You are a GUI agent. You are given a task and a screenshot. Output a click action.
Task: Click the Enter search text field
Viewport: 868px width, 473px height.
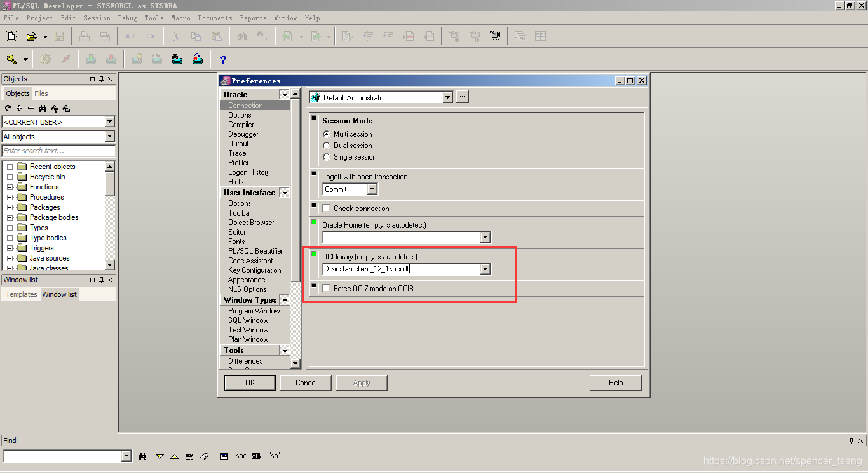point(58,151)
